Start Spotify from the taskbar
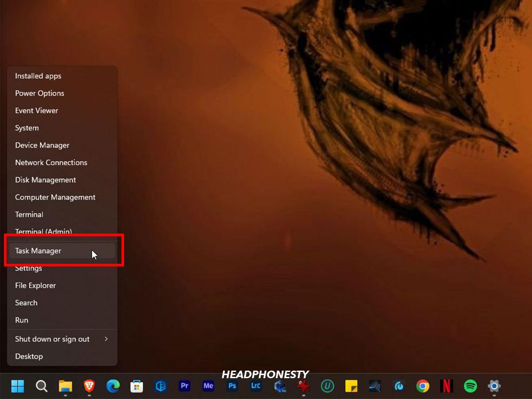The image size is (532, 399). click(x=470, y=386)
